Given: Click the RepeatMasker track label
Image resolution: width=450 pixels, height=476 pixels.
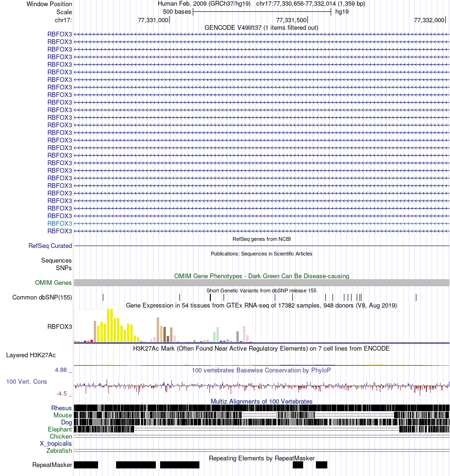Looking at the screenshot, I should [52, 465].
